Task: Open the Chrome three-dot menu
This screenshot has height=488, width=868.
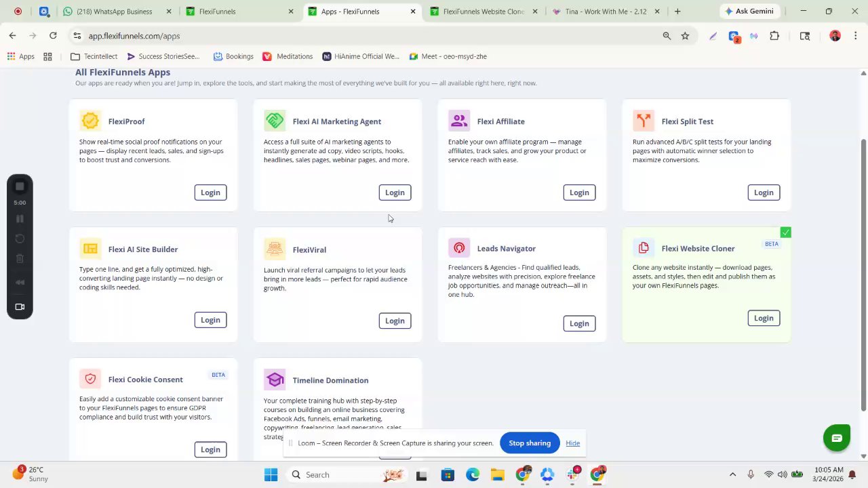Action: point(856,36)
